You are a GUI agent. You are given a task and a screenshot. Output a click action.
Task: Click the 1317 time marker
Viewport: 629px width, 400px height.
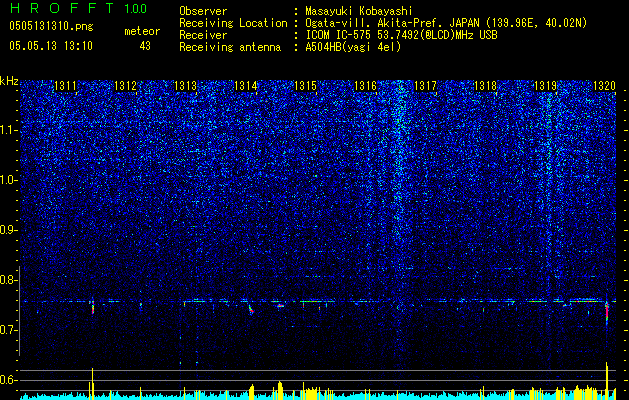pos(425,85)
